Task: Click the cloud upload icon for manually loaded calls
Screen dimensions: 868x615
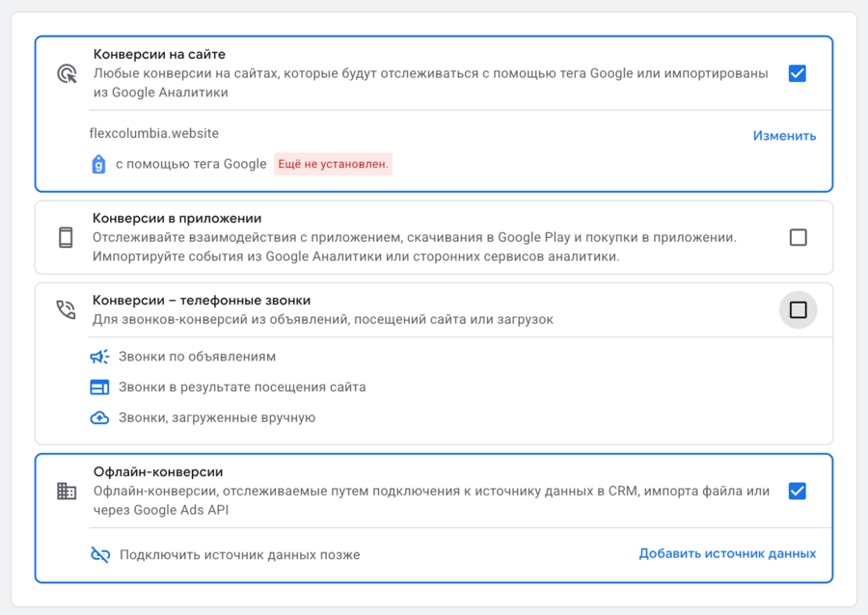Action: (103, 417)
